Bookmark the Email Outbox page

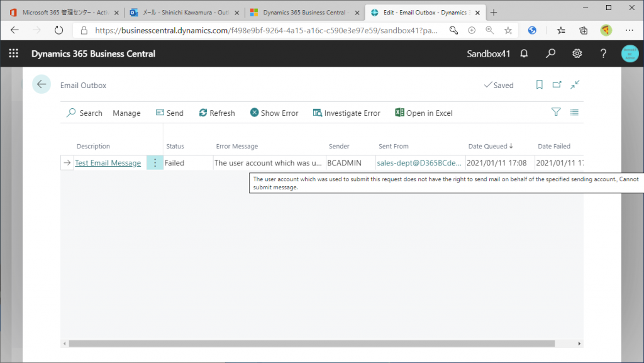(x=539, y=84)
